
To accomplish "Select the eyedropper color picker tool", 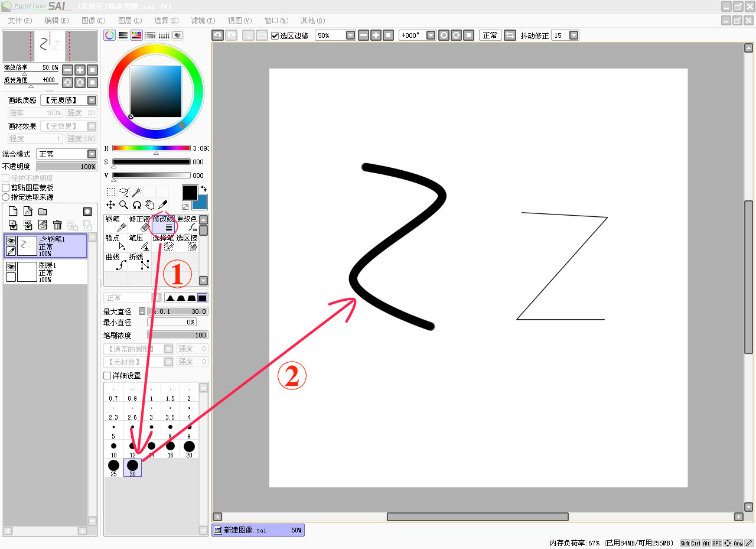I will point(163,204).
